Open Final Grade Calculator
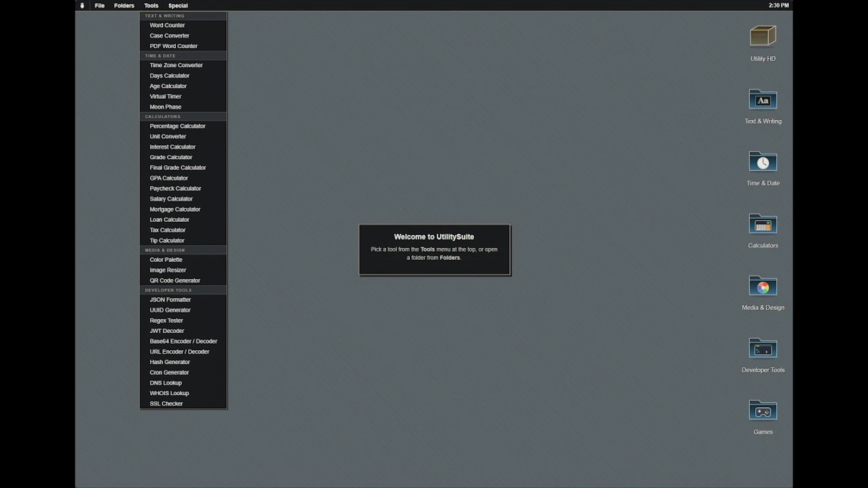The width and height of the screenshot is (868, 488). 183,168
